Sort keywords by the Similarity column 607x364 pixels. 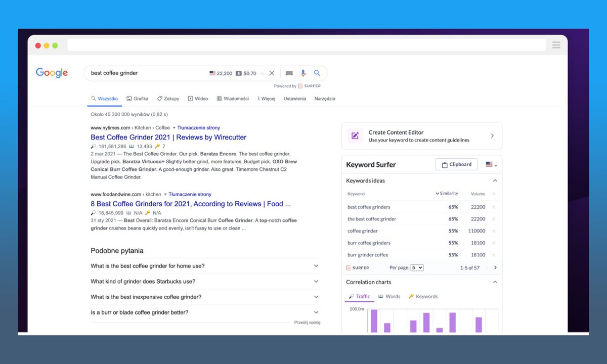[x=447, y=194]
